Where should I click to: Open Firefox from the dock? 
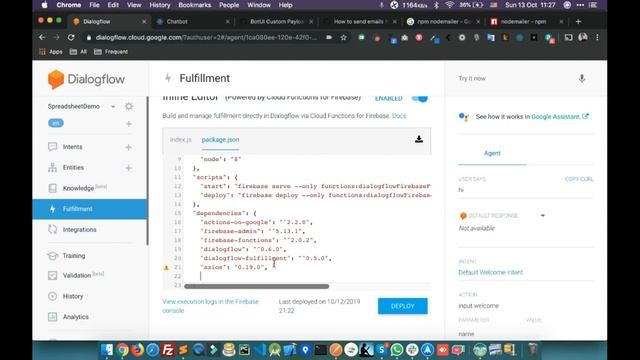point(138,350)
